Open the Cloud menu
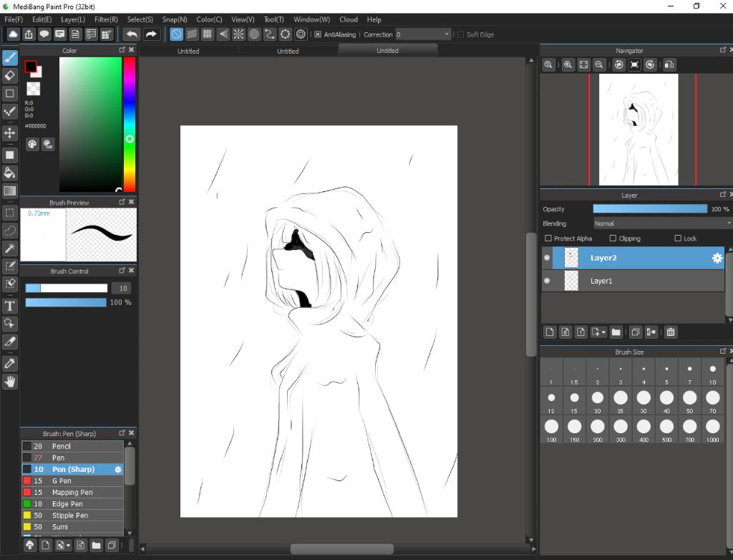Viewport: 733px width, 560px height. click(349, 19)
